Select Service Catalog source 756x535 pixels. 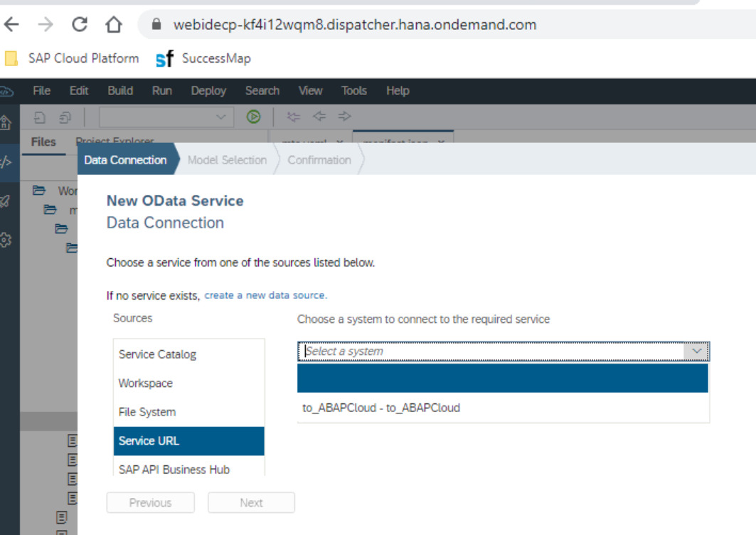coord(189,354)
